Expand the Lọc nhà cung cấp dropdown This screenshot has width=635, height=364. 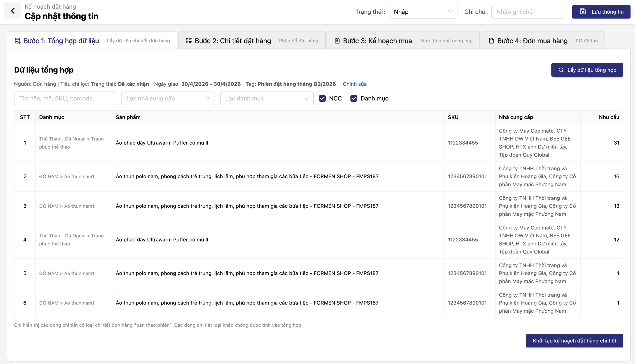(x=168, y=98)
